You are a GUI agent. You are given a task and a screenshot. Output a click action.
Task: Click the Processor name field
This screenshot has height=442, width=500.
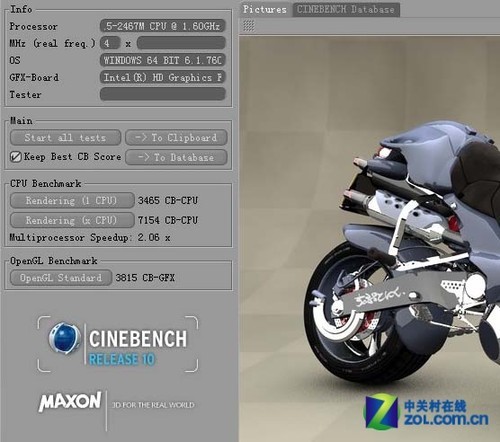click(x=163, y=26)
